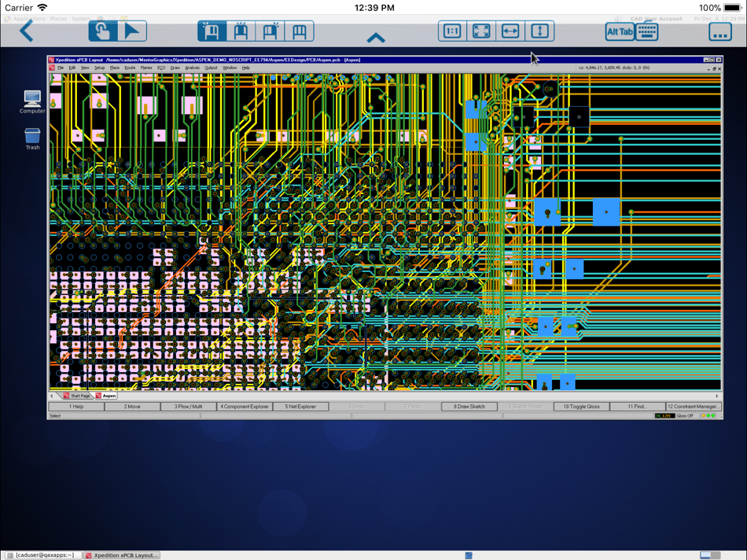Open the more options ellipsis menu
747x560 pixels.
(719, 32)
